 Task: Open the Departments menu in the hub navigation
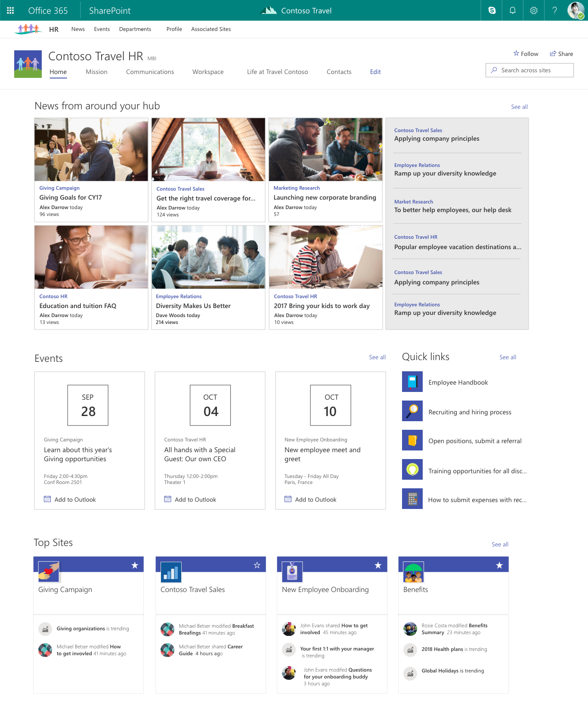135,29
